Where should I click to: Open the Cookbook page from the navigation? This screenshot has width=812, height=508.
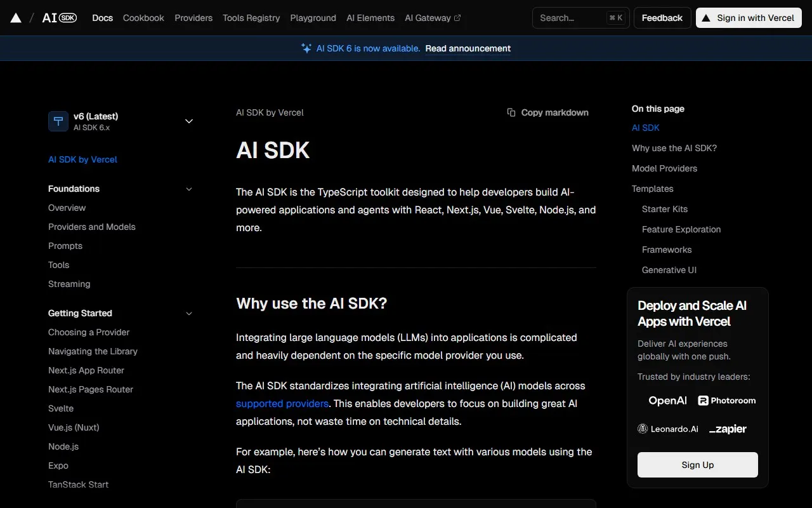point(143,18)
